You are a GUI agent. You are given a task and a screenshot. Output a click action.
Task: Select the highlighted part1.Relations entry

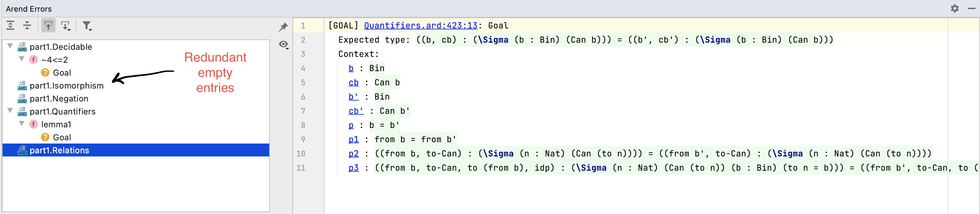click(x=60, y=150)
